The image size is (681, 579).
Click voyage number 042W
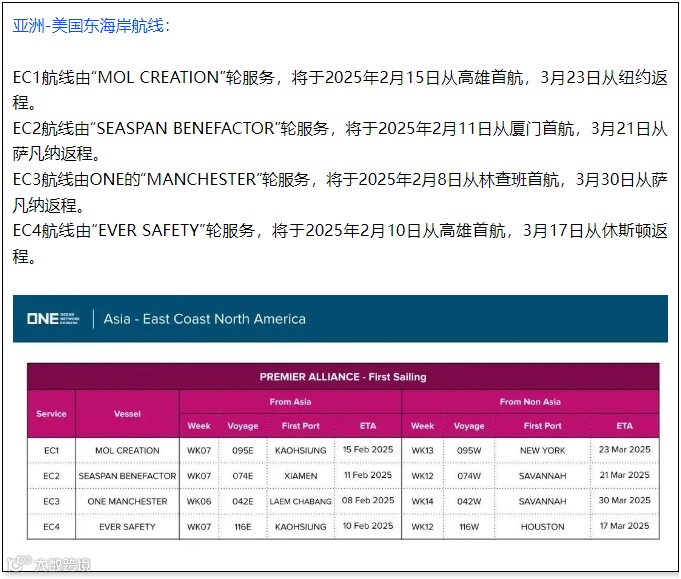[x=469, y=501]
